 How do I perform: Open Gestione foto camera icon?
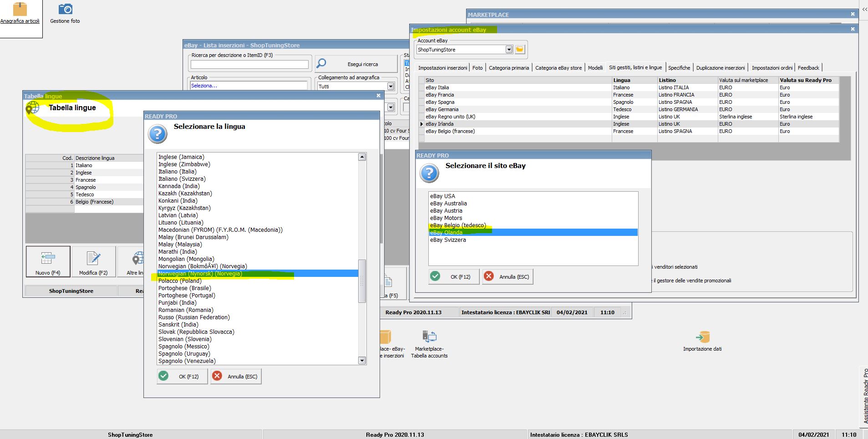(x=65, y=9)
